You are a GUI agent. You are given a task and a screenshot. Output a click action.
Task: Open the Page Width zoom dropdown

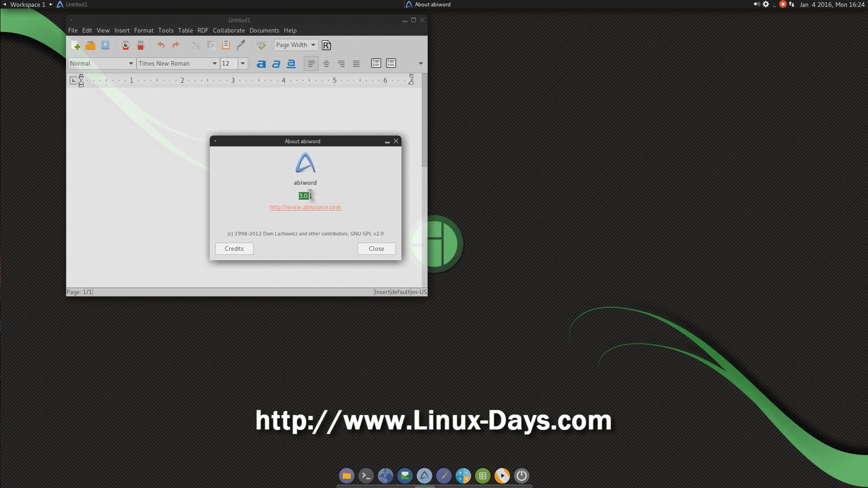pos(296,45)
